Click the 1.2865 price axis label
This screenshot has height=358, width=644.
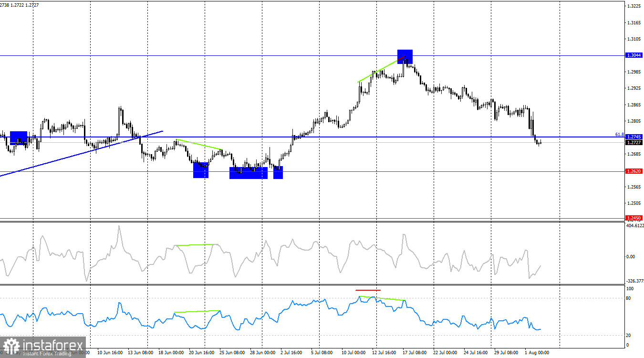pyautogui.click(x=634, y=105)
